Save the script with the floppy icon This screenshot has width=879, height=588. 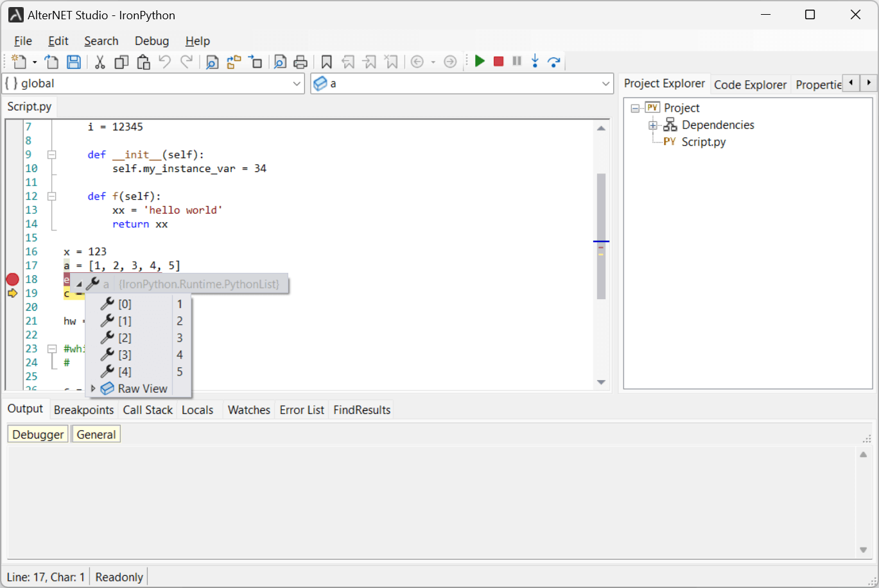pos(74,62)
